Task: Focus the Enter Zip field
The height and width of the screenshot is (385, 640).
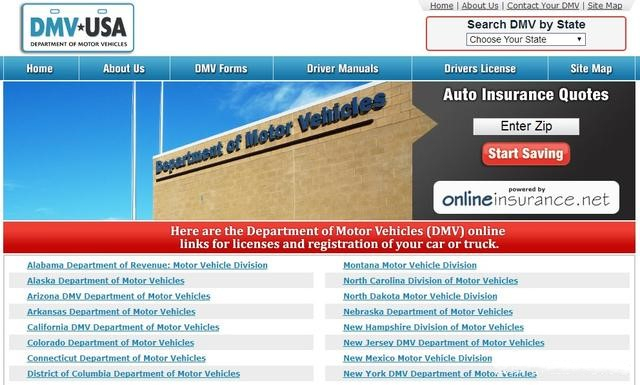Action: 526,126
